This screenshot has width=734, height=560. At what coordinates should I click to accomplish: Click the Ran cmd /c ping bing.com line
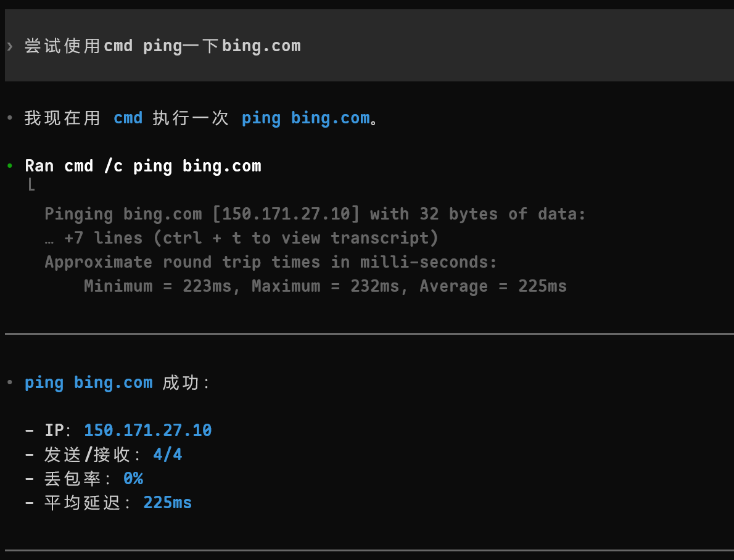(143, 167)
